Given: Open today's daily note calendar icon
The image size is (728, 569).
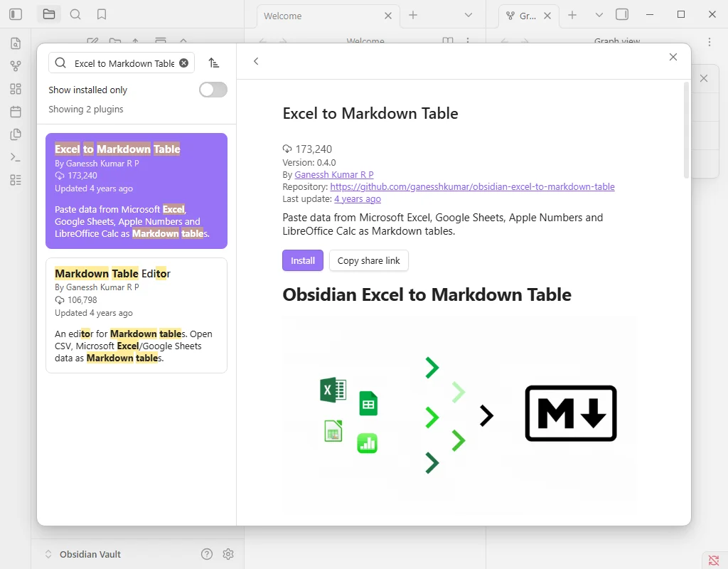Looking at the screenshot, I should (x=16, y=111).
